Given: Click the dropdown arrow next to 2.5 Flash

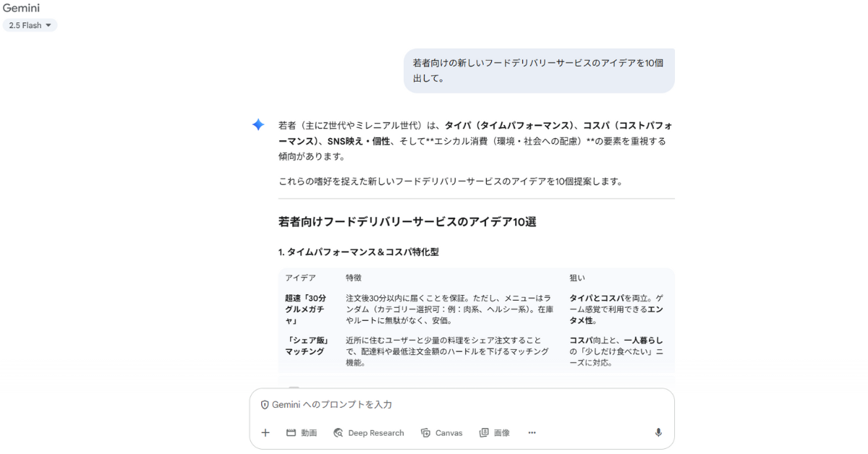Looking at the screenshot, I should point(49,25).
